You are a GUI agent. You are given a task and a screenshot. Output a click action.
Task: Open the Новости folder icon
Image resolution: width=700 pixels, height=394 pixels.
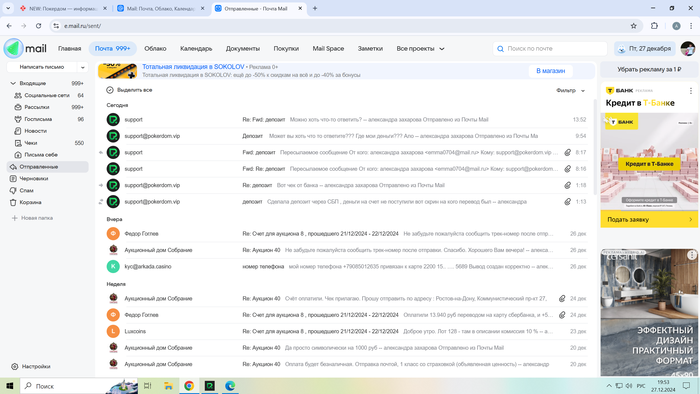18,131
